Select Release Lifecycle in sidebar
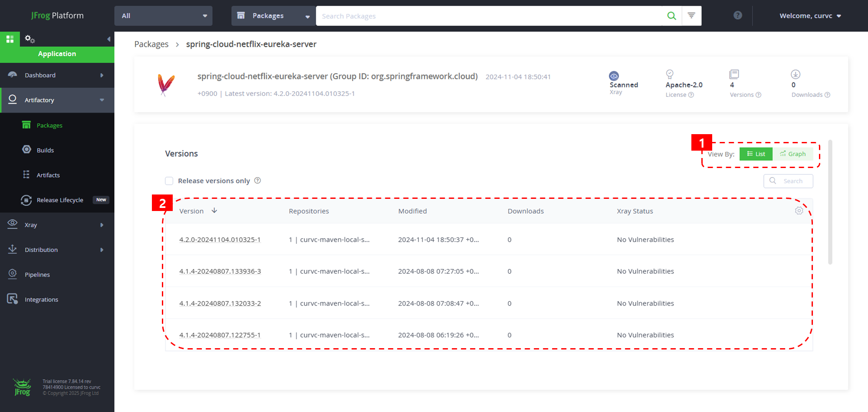The height and width of the screenshot is (412, 868). (60, 200)
